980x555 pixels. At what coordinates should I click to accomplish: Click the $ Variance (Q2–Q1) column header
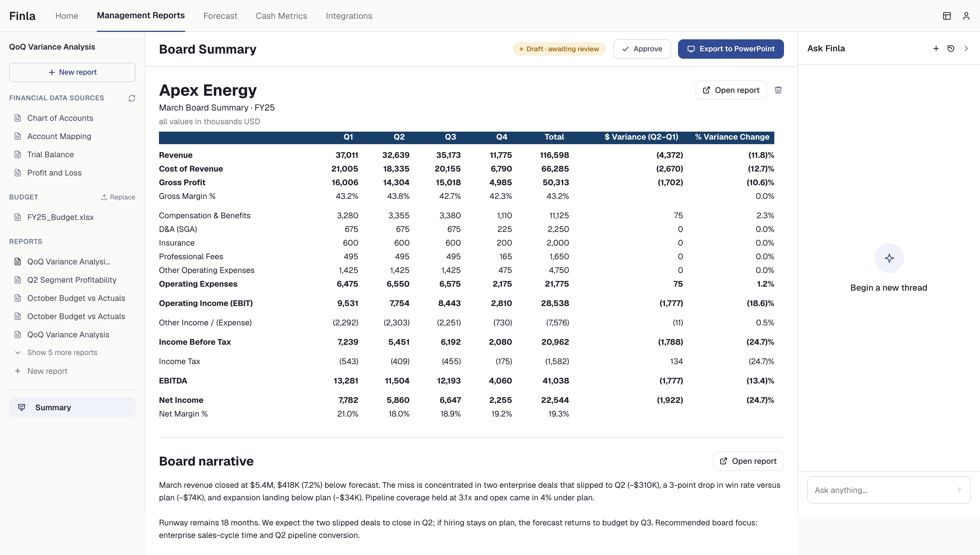641,137
